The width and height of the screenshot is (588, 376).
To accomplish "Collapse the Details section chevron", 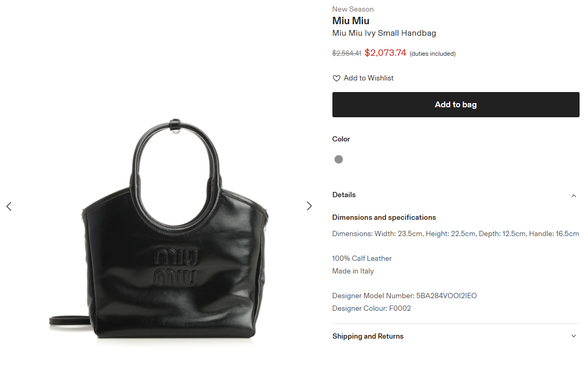I will pyautogui.click(x=573, y=195).
